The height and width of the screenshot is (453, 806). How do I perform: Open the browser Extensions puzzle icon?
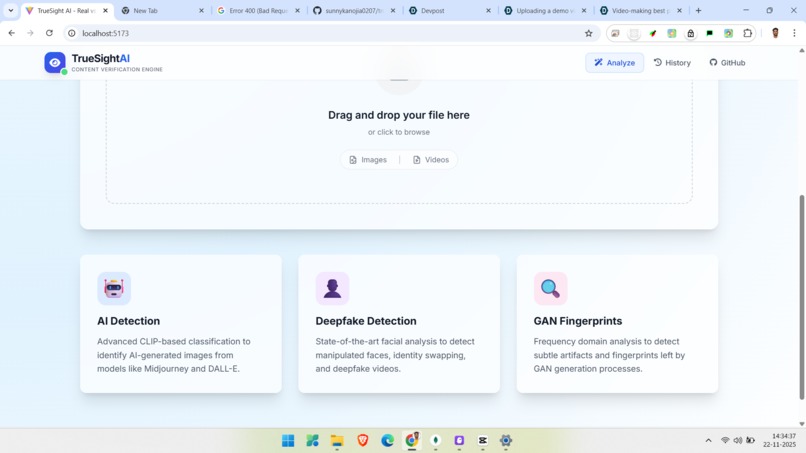747,33
